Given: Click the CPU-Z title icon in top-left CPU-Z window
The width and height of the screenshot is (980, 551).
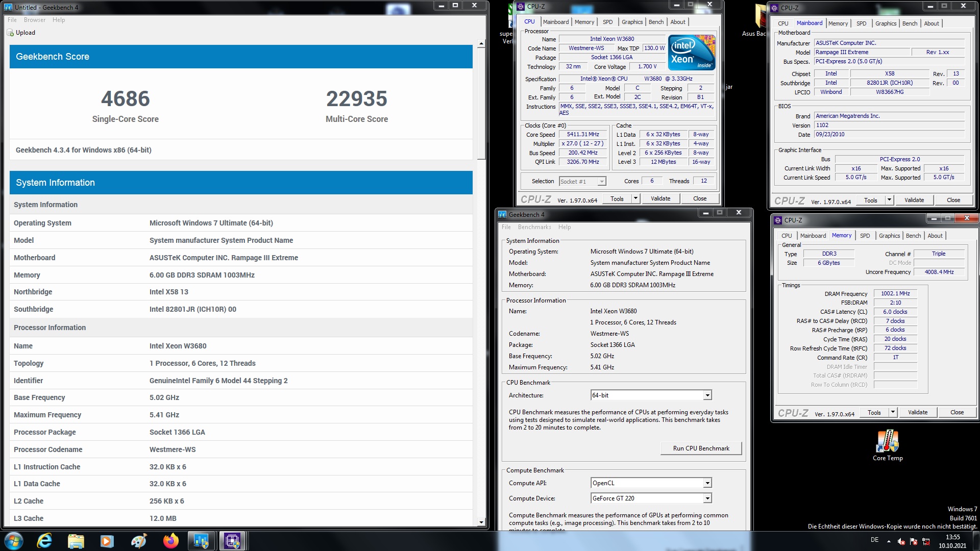Looking at the screenshot, I should pos(521,7).
